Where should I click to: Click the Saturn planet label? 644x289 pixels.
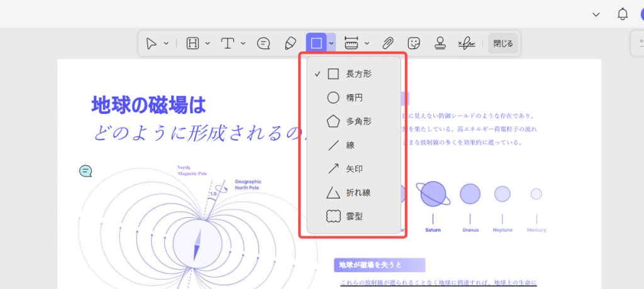coord(433,230)
